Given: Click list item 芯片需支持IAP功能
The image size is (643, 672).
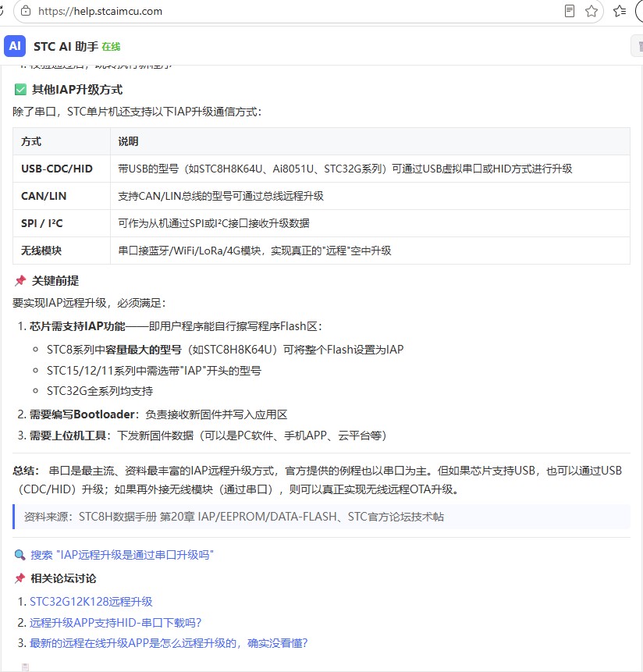Looking at the screenshot, I should pyautogui.click(x=176, y=326).
